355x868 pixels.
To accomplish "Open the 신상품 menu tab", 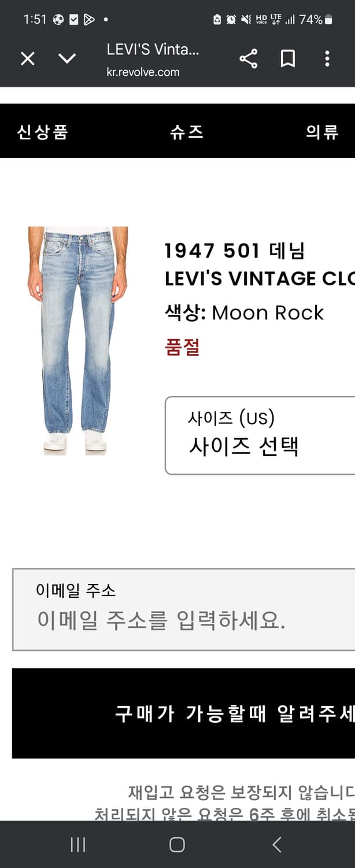I will pos(43,132).
